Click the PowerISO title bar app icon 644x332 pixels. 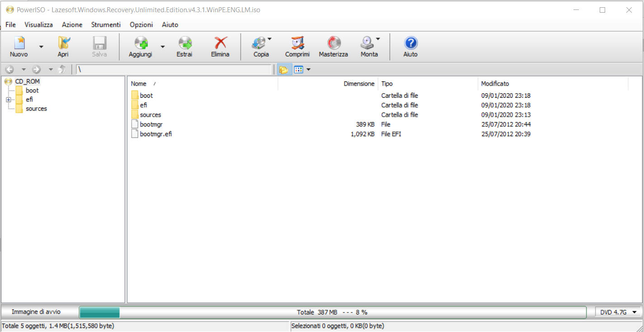pyautogui.click(x=10, y=9)
